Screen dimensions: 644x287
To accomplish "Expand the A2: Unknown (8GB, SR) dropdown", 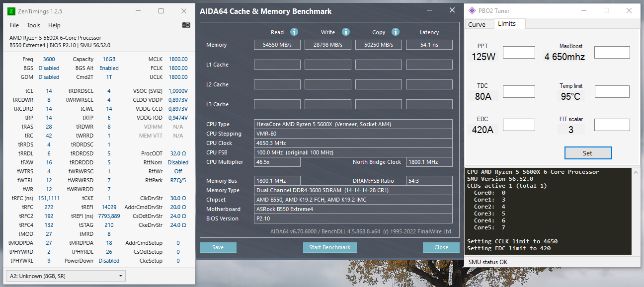I will click(66, 276).
